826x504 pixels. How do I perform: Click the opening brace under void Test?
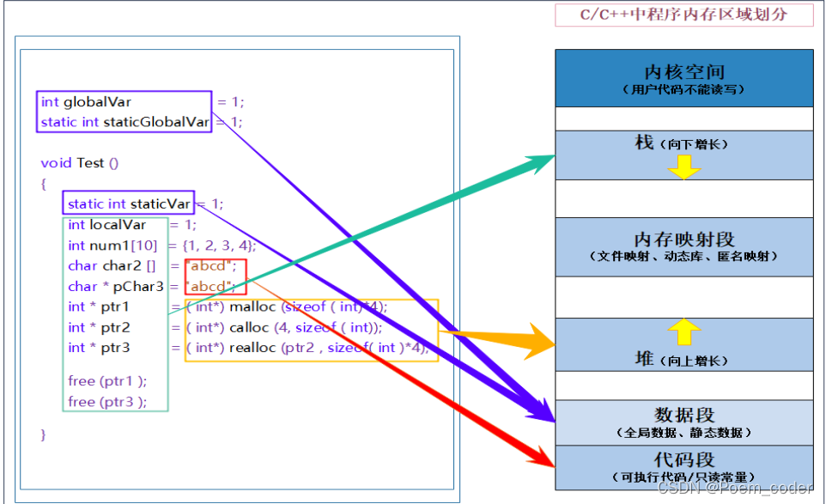[x=43, y=184]
